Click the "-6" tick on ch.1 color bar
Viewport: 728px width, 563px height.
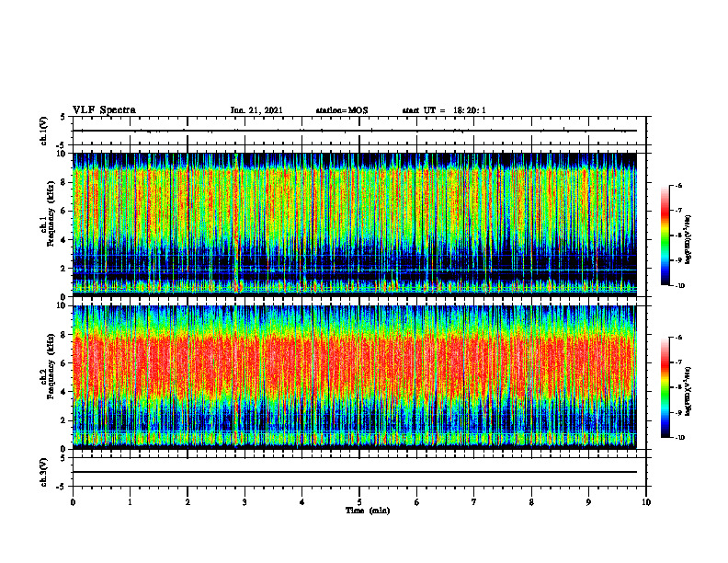pyautogui.click(x=678, y=185)
